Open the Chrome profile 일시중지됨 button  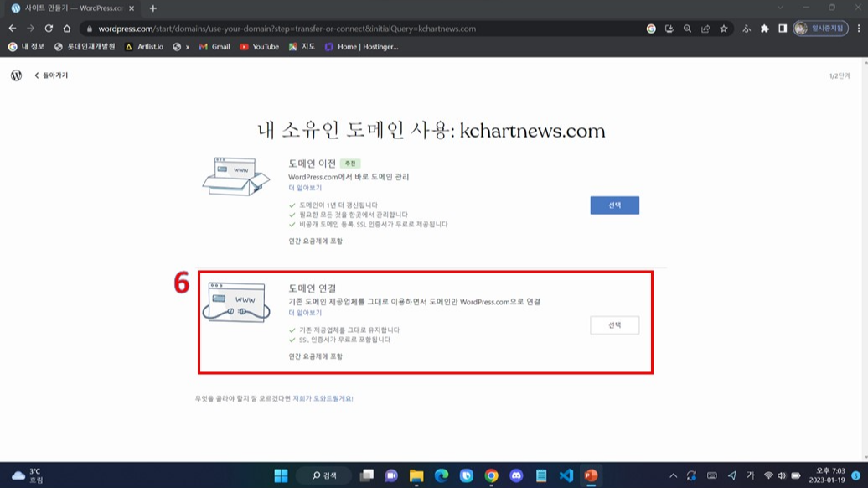tap(820, 29)
